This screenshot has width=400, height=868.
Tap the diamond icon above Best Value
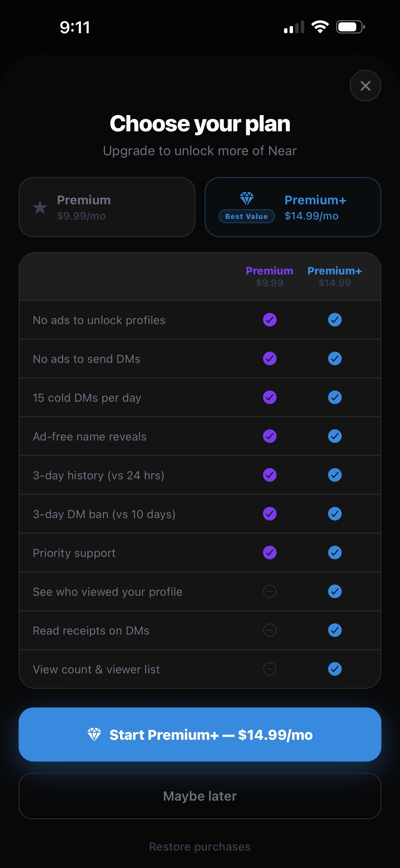coord(247,199)
